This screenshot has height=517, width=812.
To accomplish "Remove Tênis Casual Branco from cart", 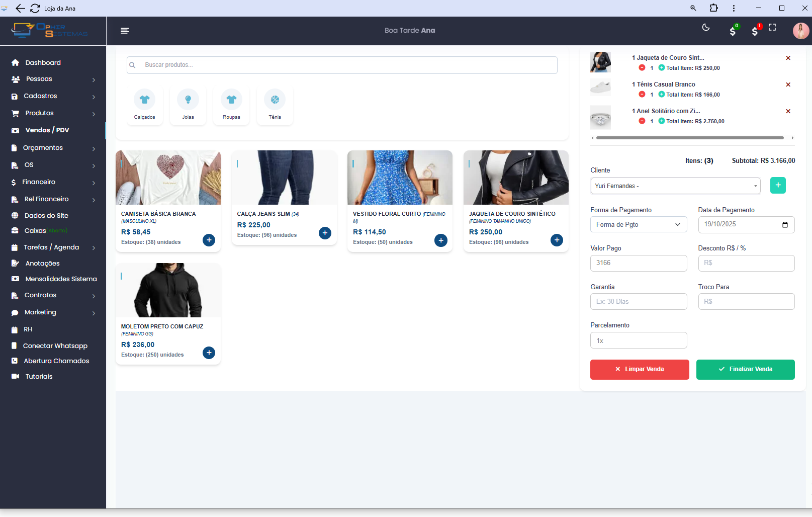I will click(788, 84).
